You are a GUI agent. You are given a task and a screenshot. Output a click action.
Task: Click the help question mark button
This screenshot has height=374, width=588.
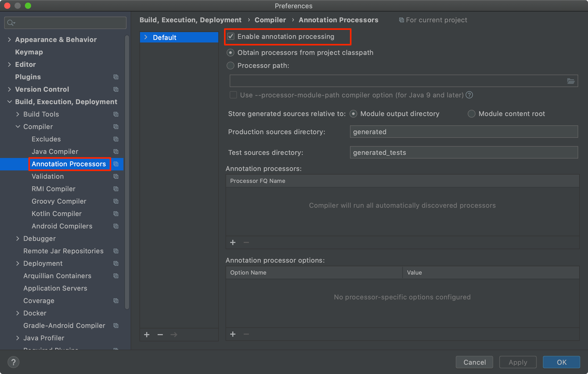click(13, 362)
